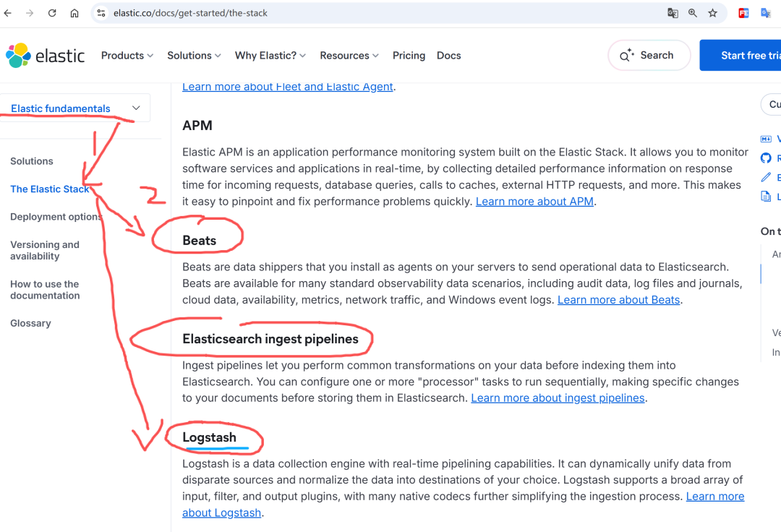This screenshot has width=781, height=532.
Task: Open Glossary in the left sidebar
Action: [x=30, y=324]
